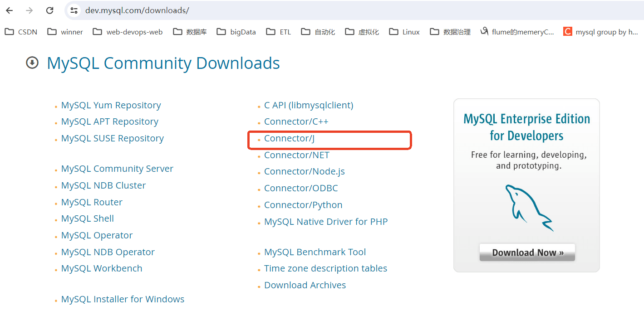Open MySQL Shell link

pyautogui.click(x=88, y=218)
